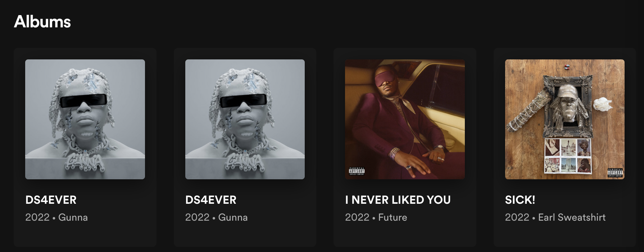Select the I NEVER LIKED YOU title text
The width and height of the screenshot is (644, 252).
(x=398, y=200)
